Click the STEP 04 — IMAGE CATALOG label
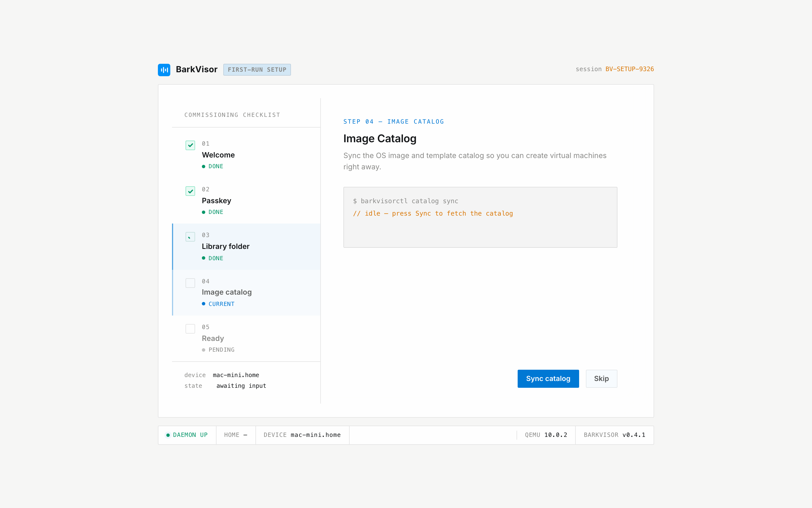This screenshot has height=508, width=812. [x=394, y=122]
